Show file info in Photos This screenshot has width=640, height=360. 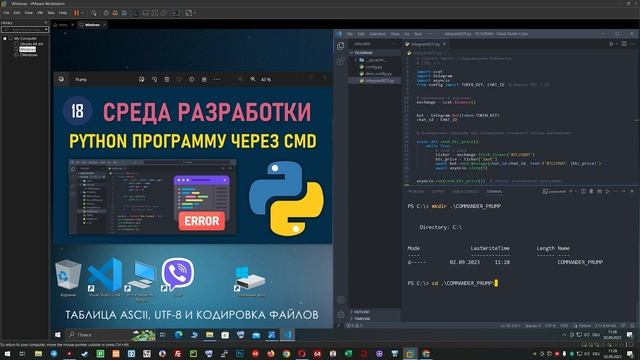(x=191, y=79)
